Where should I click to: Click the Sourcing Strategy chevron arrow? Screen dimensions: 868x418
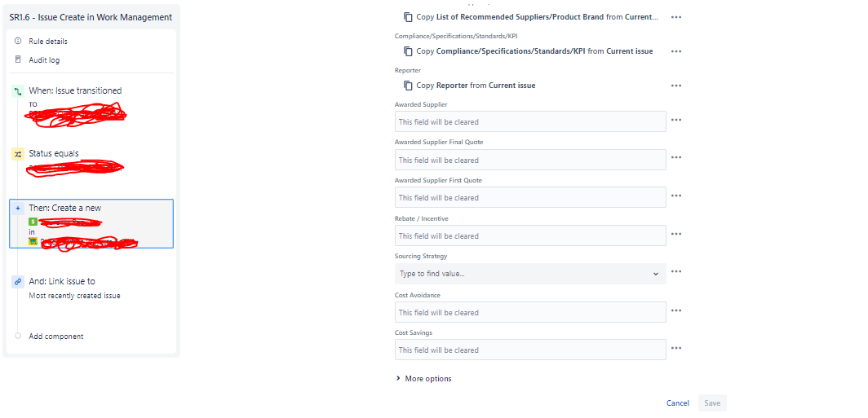tap(656, 274)
